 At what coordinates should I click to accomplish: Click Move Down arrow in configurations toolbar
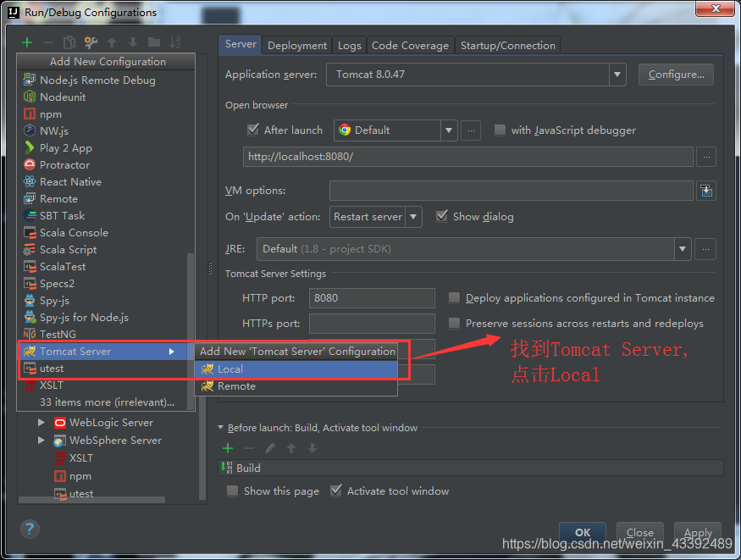pyautogui.click(x=133, y=42)
